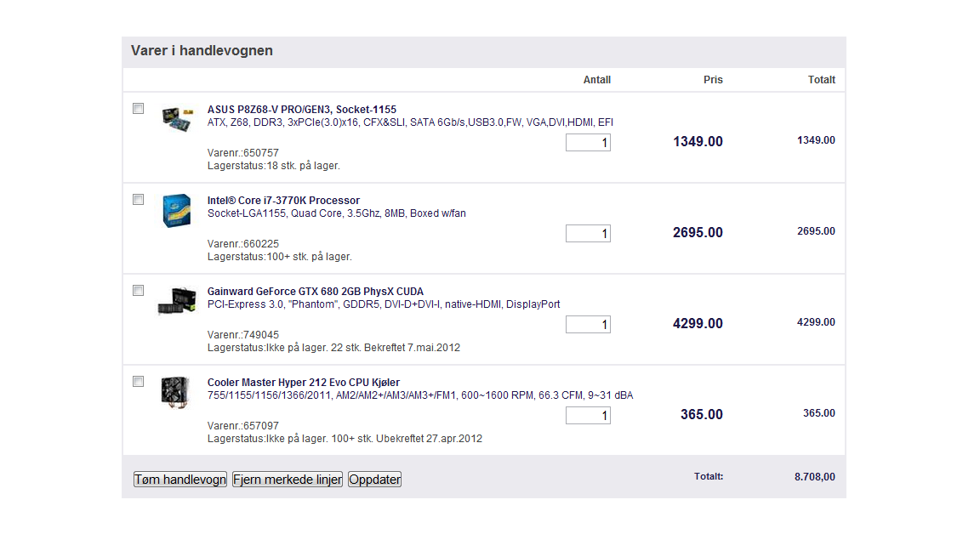The image size is (980, 551).
Task: Click the Tøm handlevogn button
Action: (180, 480)
